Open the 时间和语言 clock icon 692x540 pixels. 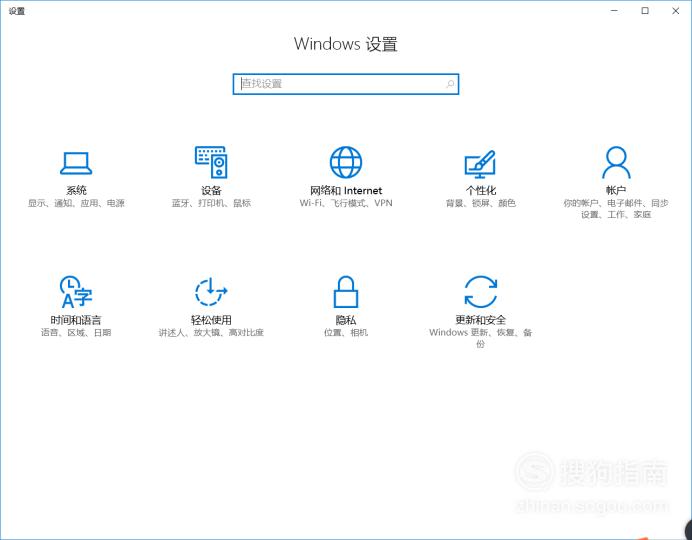[76, 292]
